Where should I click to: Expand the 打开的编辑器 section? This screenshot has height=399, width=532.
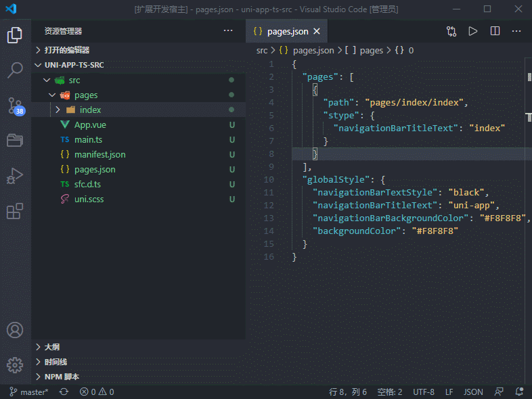tap(139, 50)
